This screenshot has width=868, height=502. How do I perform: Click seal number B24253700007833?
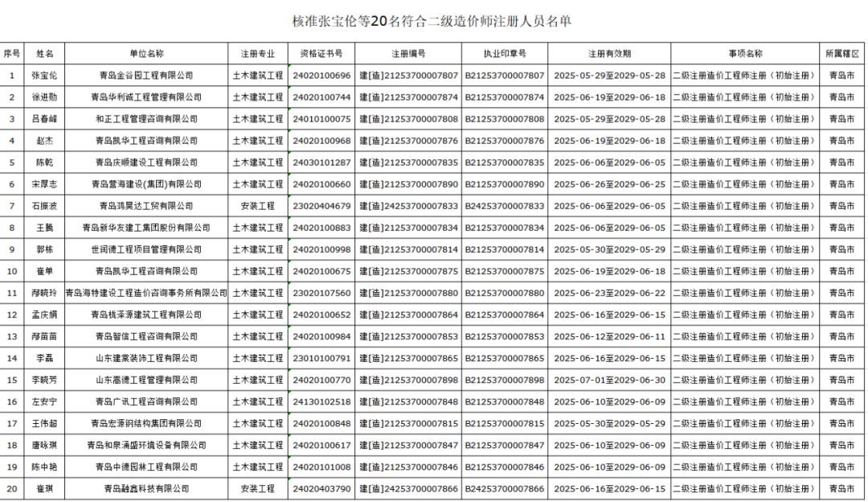point(505,206)
